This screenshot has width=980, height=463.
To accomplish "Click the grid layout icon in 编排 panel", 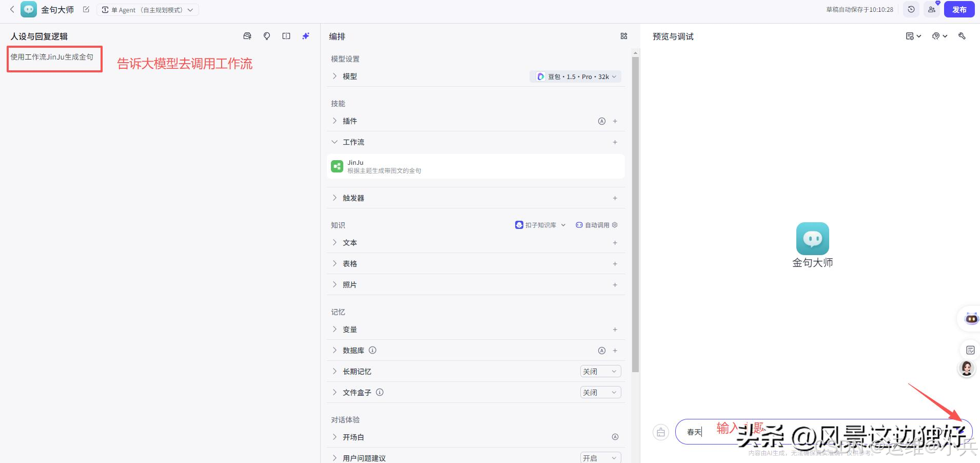I will pyautogui.click(x=624, y=36).
